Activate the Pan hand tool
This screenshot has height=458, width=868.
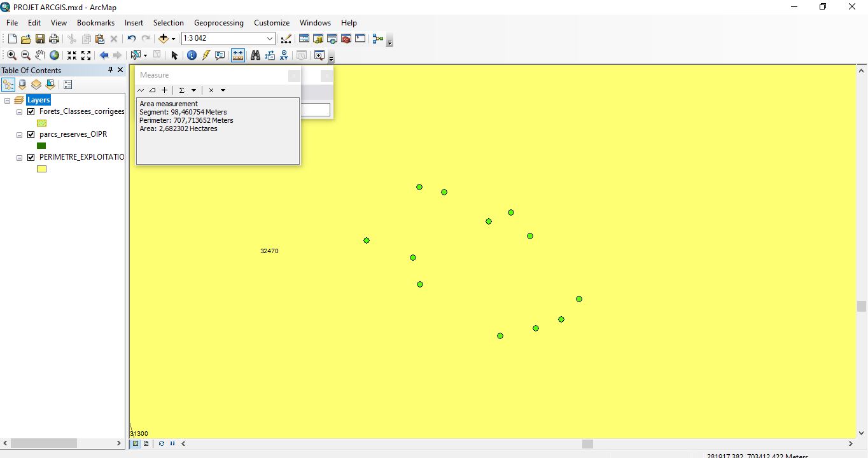pos(40,55)
